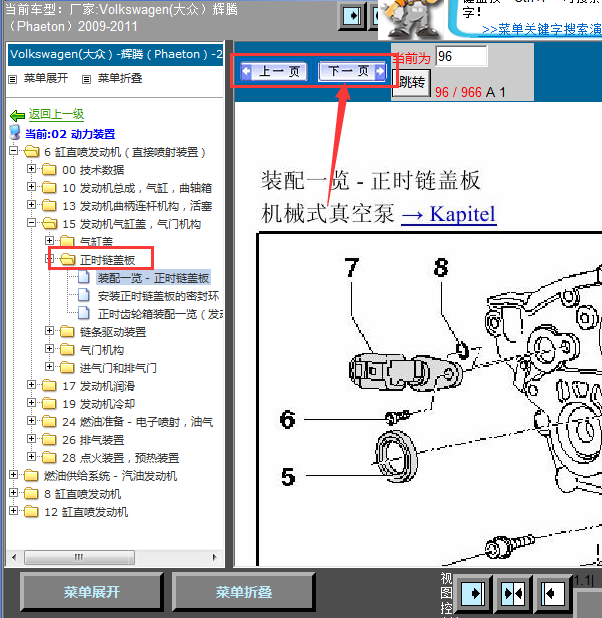Click folder icon of 00 技术数据
602x618 pixels.
click(x=49, y=170)
